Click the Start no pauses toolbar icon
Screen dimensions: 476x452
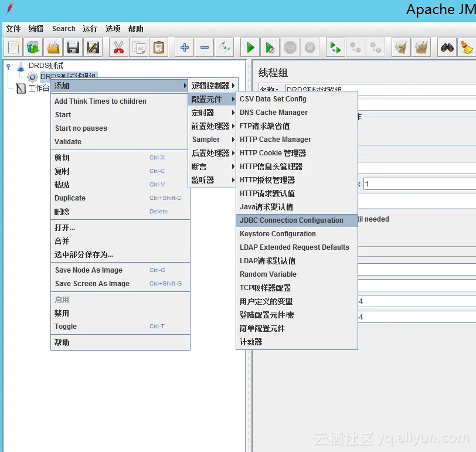(270, 47)
